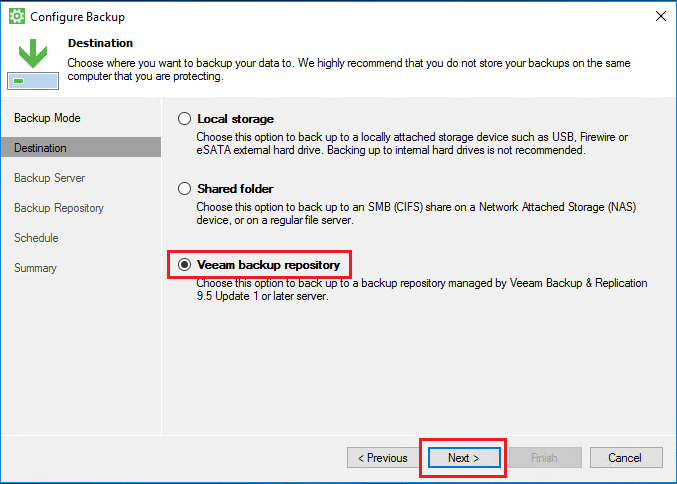Click the Shared folder label text
677x484 pixels.
[x=235, y=188]
